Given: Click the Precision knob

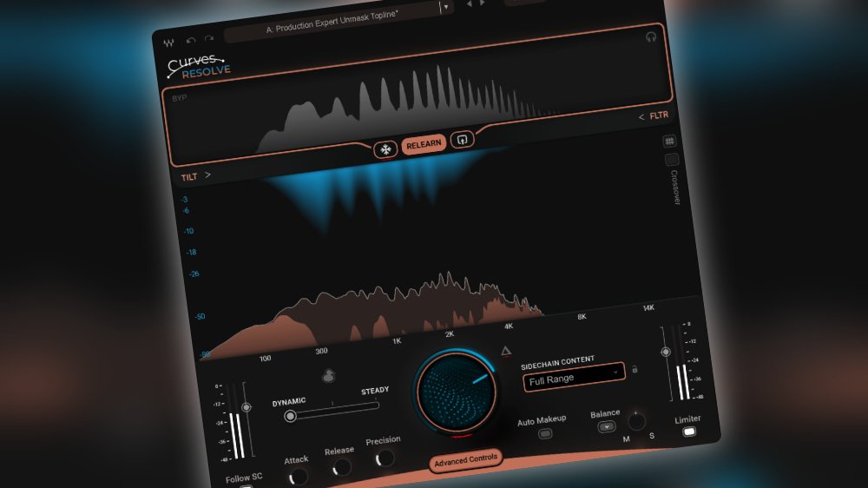Looking at the screenshot, I should (385, 458).
